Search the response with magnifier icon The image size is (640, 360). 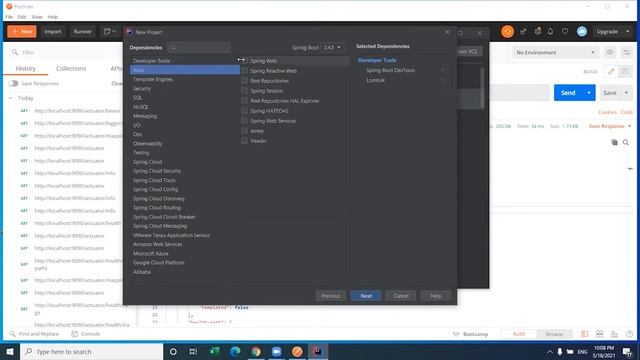(626, 142)
